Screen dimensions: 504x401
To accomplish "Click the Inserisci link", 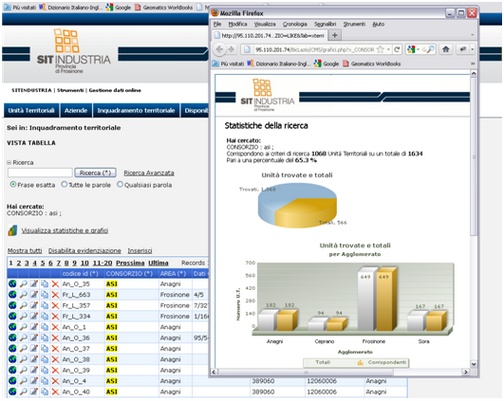I will [x=140, y=251].
